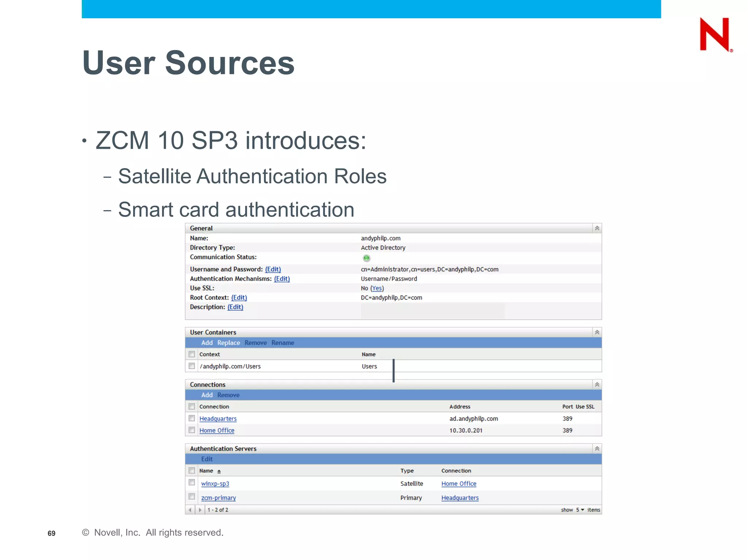Check the winxp-sp3 server row
The height and width of the screenshot is (560, 747).
[x=192, y=482]
